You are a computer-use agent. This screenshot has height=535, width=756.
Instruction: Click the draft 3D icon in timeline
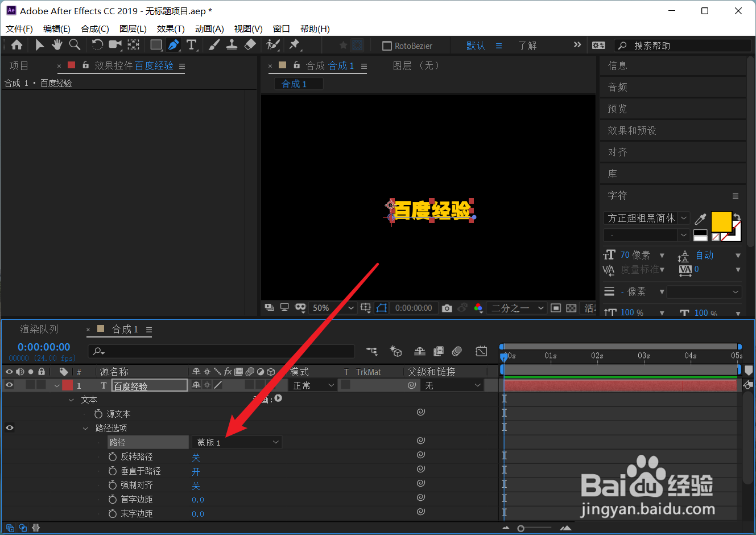396,351
